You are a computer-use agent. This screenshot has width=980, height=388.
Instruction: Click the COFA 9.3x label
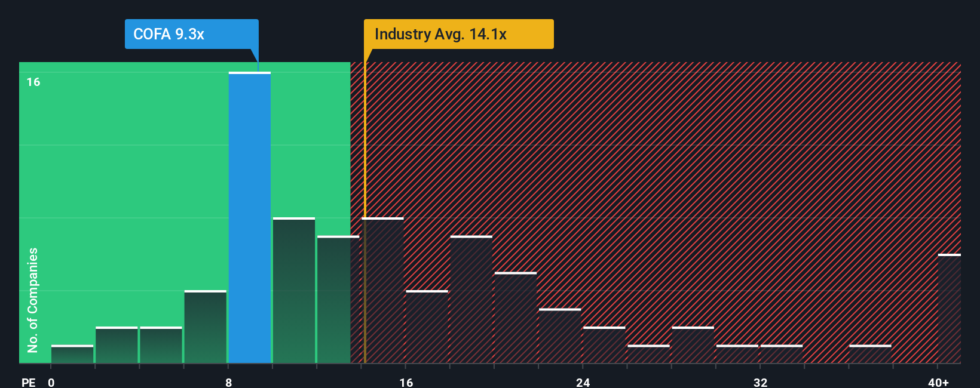click(x=191, y=34)
